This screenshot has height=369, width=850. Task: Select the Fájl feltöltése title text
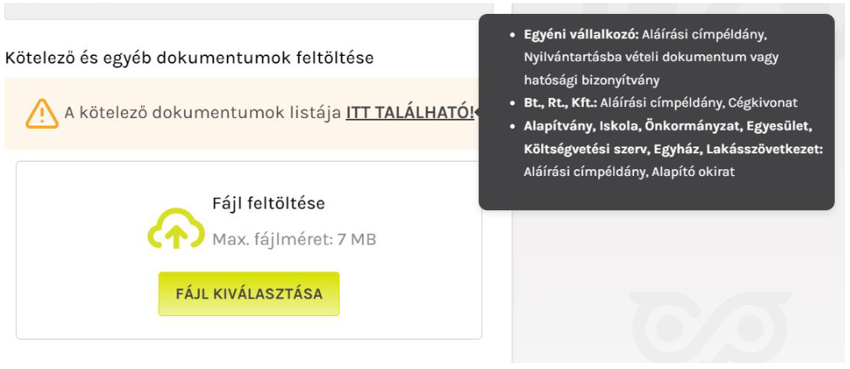[269, 204]
